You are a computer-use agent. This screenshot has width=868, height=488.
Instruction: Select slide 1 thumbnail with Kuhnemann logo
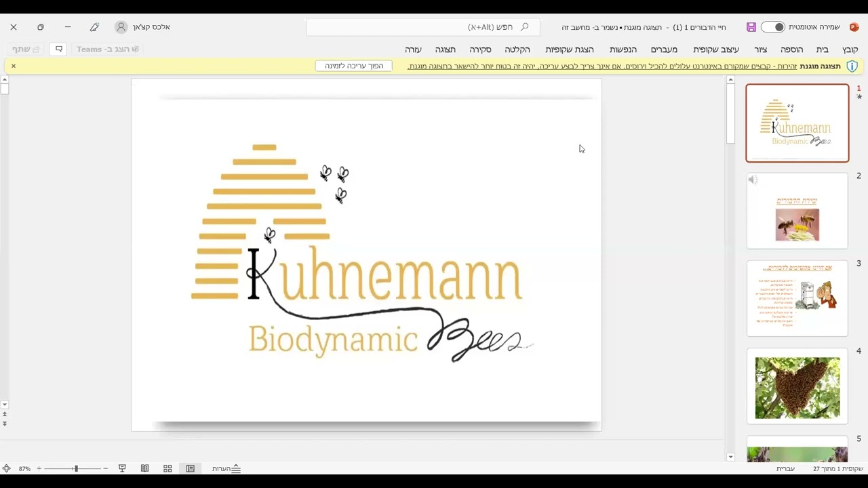[797, 123]
